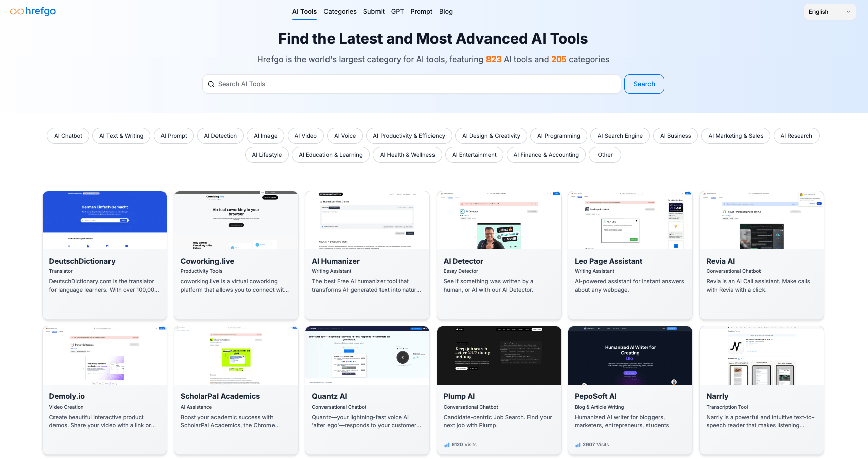Screen dimensions: 868x459
Task: Click the Quantz AI title
Action: point(330,396)
